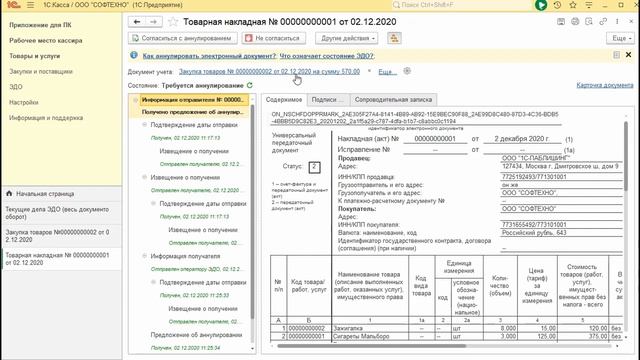Viewport: 640px width, 360px height.
Task: Open link Как аннулировать электронный документ?
Action: click(209, 56)
